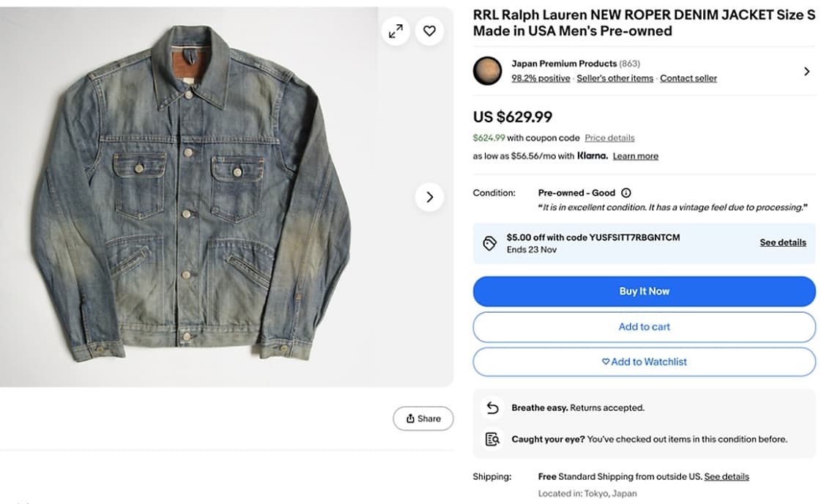This screenshot has height=504, width=824.
Task: Click the heart icon inside Add to Watchlist
Action: (605, 362)
